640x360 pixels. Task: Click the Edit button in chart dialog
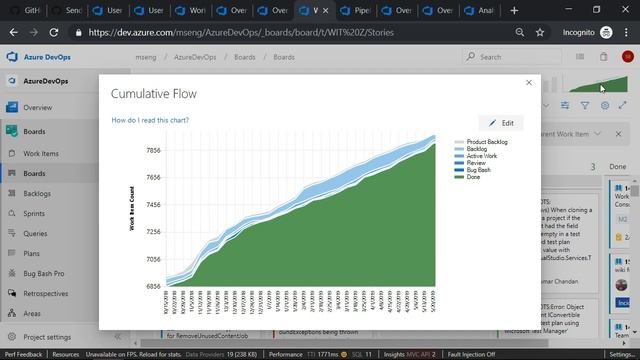pos(501,123)
